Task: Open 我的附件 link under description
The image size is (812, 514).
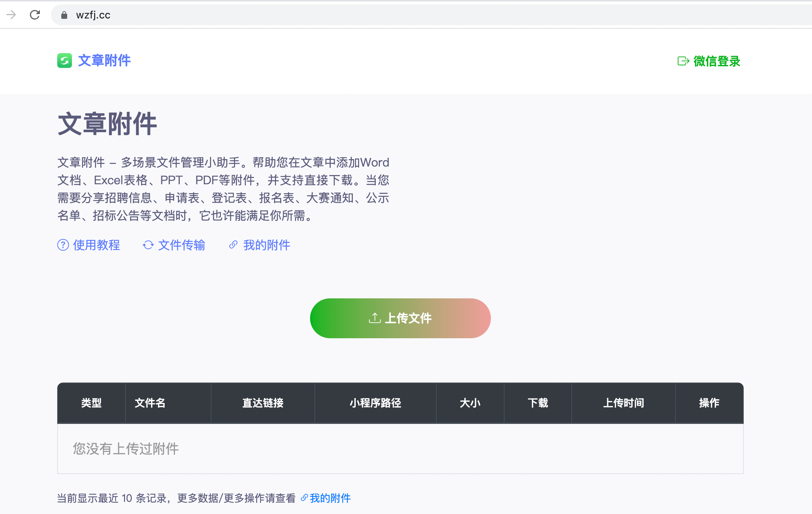Action: 266,245
